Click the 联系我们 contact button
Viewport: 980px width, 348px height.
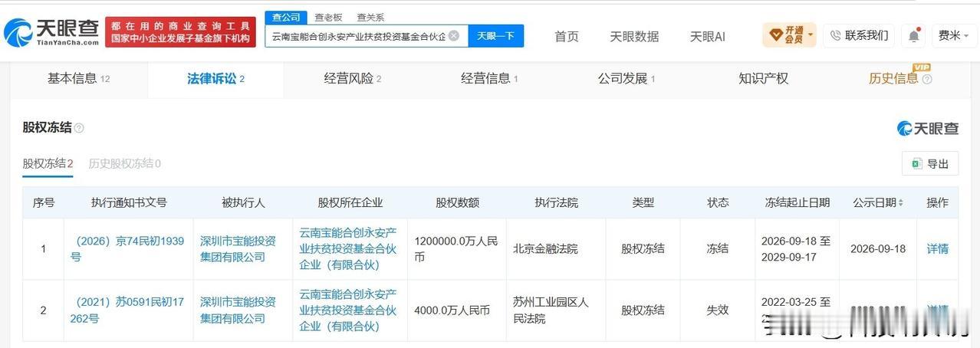point(860,35)
